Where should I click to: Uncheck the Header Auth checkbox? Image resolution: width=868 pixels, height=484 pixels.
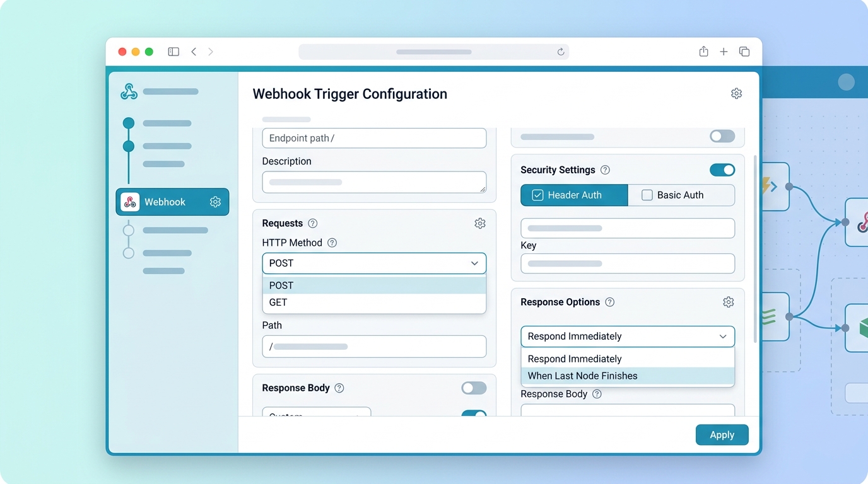[537, 195]
